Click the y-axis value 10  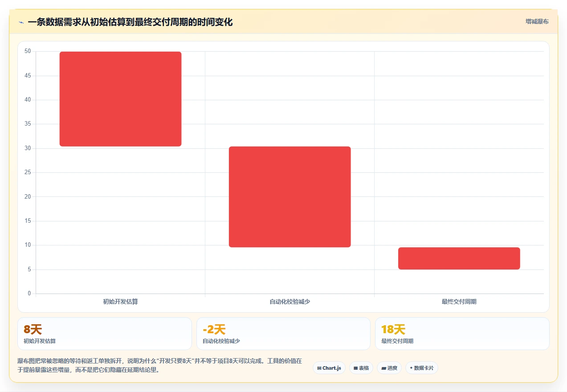click(x=28, y=245)
